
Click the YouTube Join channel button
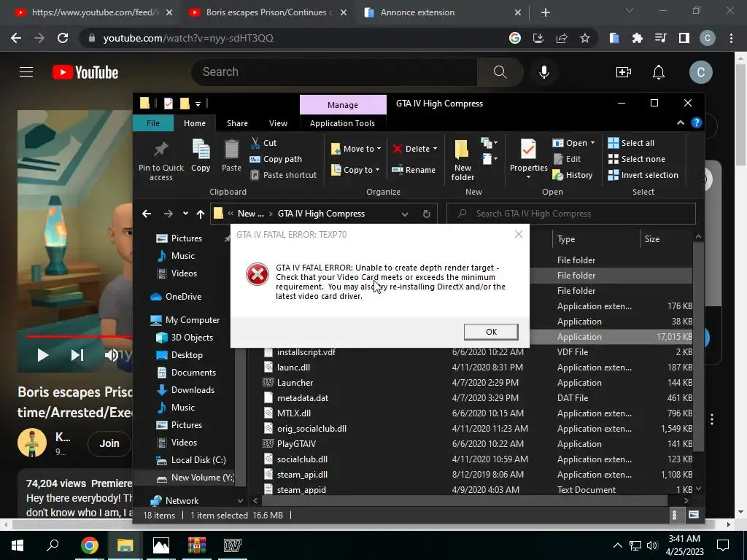click(x=109, y=443)
